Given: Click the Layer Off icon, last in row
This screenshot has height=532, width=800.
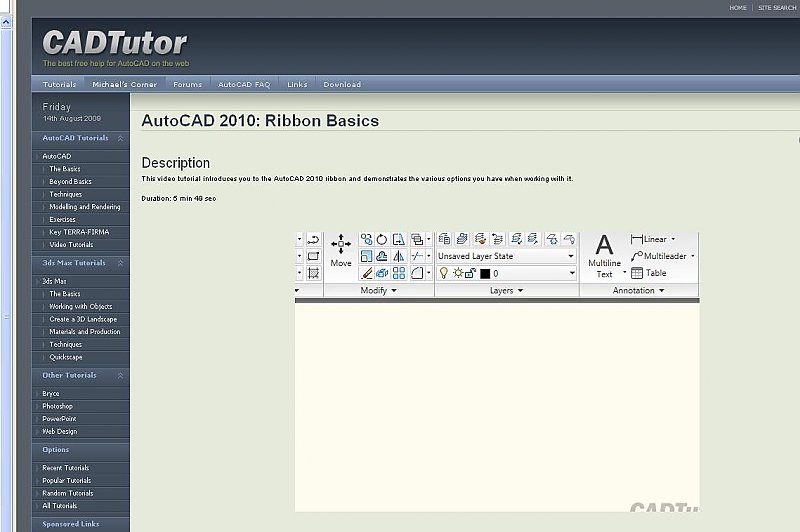Looking at the screenshot, I should [569, 239].
